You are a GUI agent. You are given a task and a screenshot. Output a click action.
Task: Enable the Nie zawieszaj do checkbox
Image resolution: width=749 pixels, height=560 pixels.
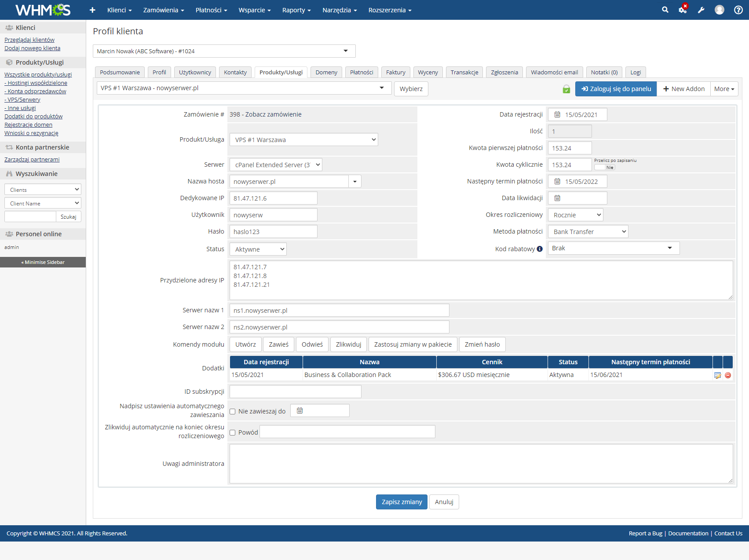click(x=232, y=411)
